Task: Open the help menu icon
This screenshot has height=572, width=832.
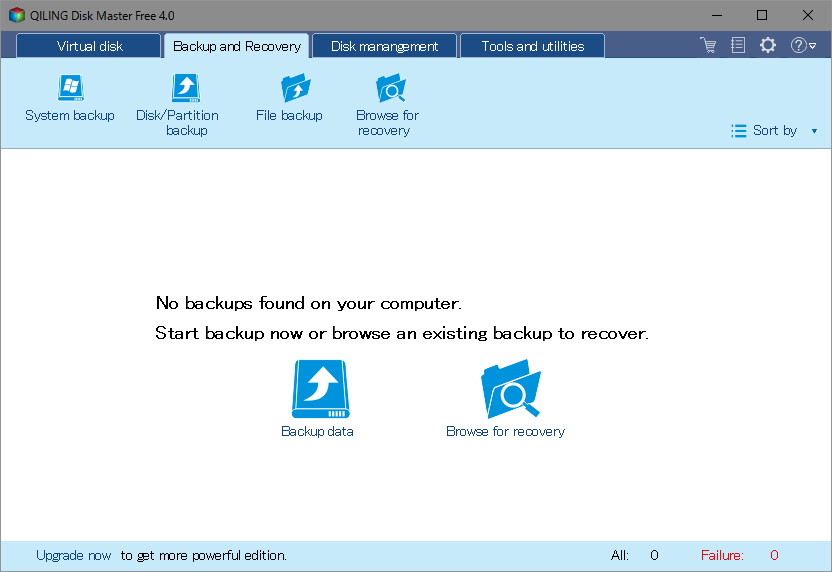Action: pos(803,46)
